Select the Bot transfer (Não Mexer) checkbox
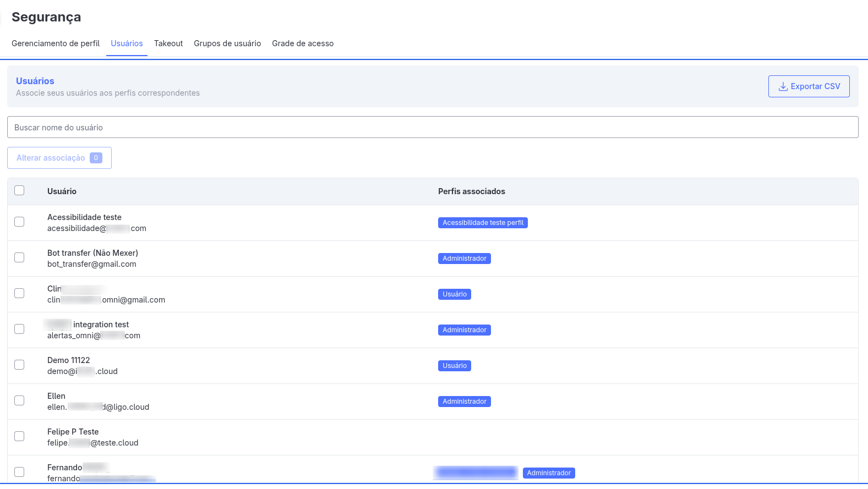 coord(19,257)
